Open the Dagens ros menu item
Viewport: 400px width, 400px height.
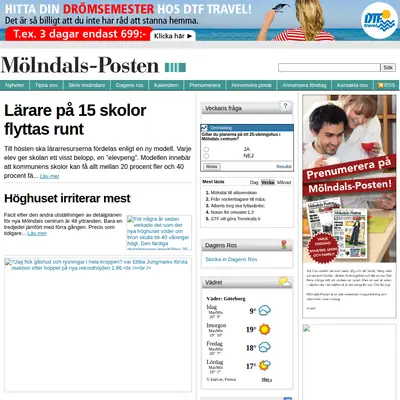pos(129,85)
